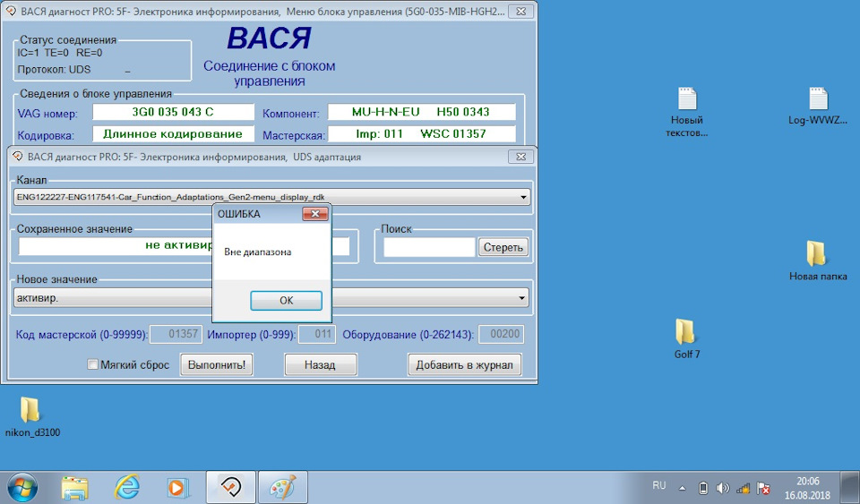Open the Новое значение dropdown arrow
The image size is (860, 504).
point(521,299)
